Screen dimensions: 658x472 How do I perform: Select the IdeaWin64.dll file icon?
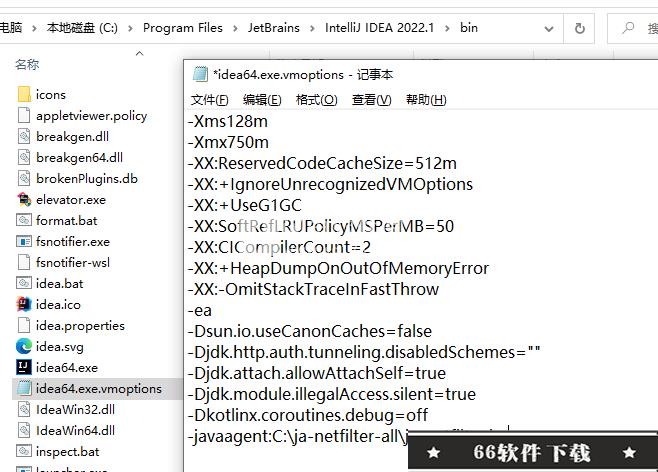coord(24,430)
